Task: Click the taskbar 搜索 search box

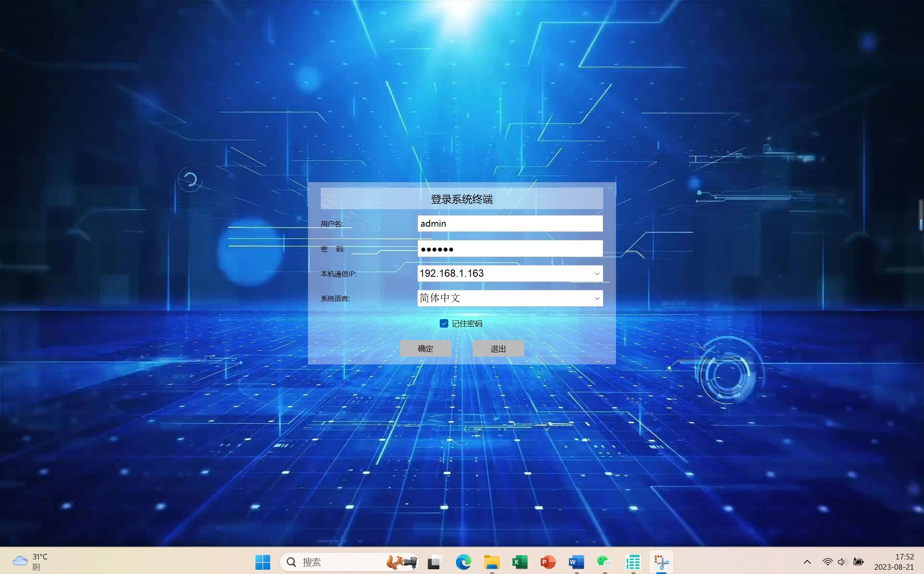Action: tap(338, 562)
